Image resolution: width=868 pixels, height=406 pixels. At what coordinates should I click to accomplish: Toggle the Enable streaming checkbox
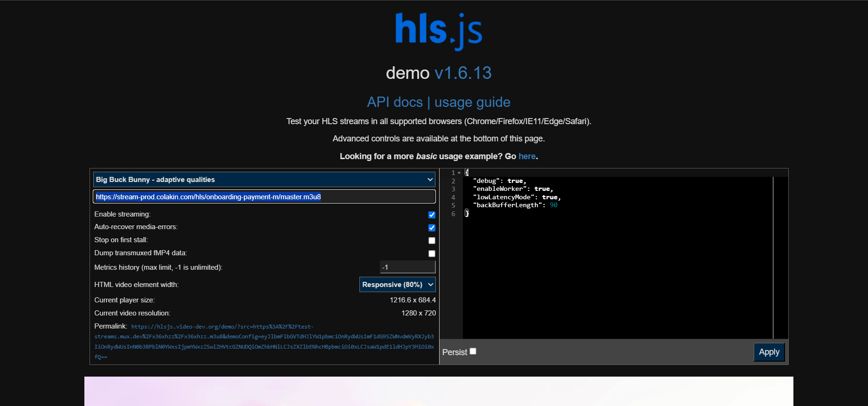(x=432, y=215)
